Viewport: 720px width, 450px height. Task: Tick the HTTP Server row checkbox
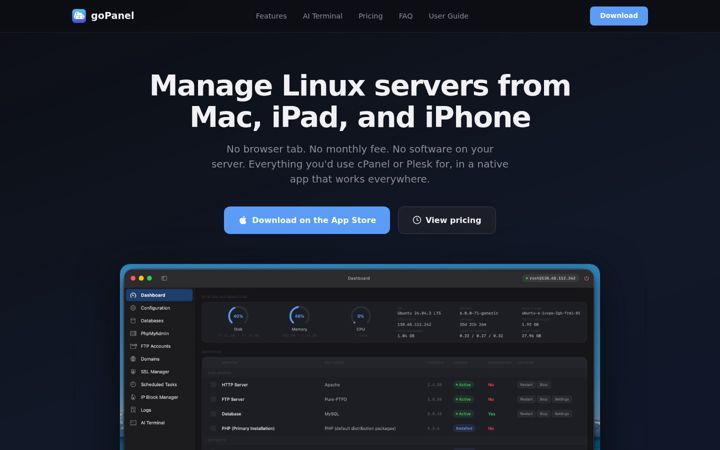(213, 385)
